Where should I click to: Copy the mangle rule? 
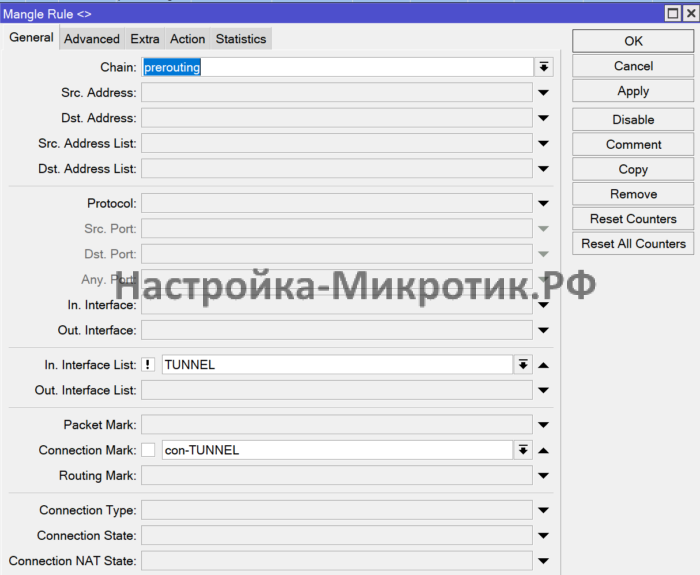[x=633, y=169]
